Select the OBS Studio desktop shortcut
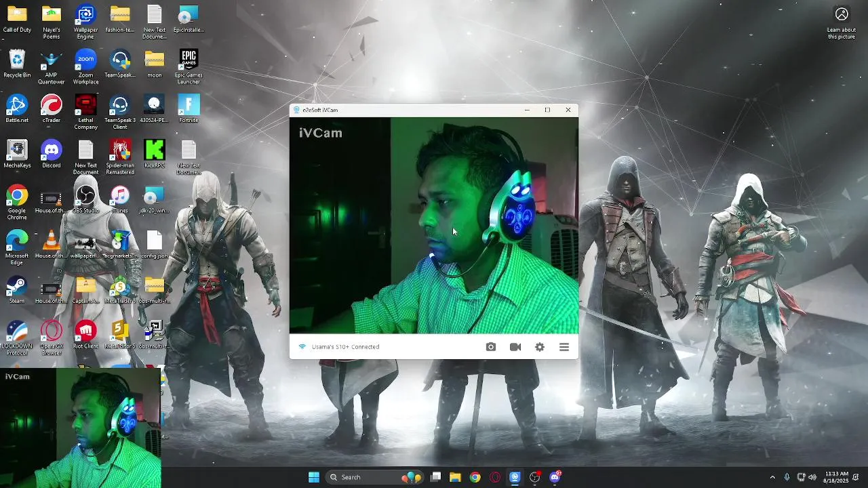The height and width of the screenshot is (488, 868). [x=85, y=200]
